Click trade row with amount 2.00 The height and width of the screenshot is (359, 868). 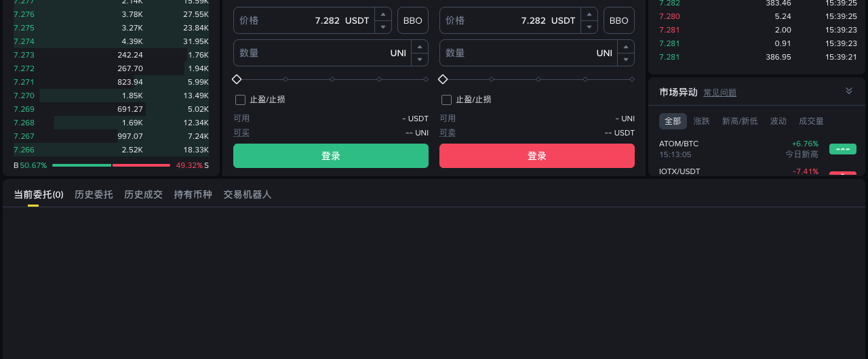coord(757,30)
